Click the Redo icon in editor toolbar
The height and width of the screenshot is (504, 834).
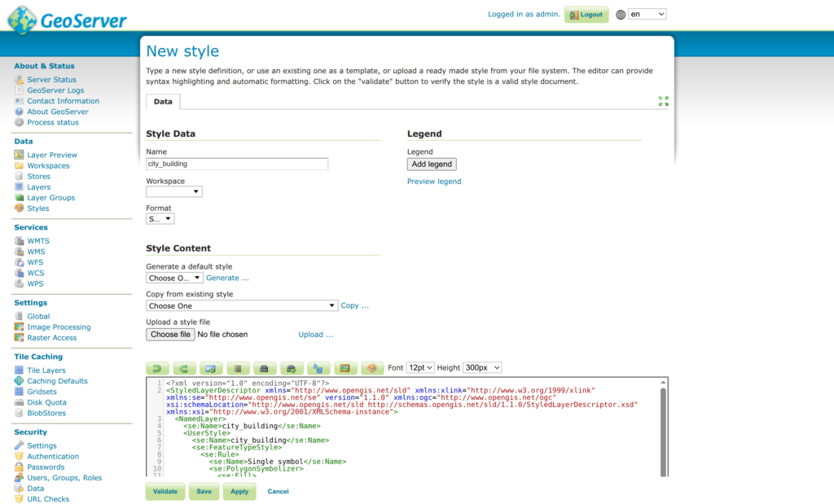tap(184, 368)
